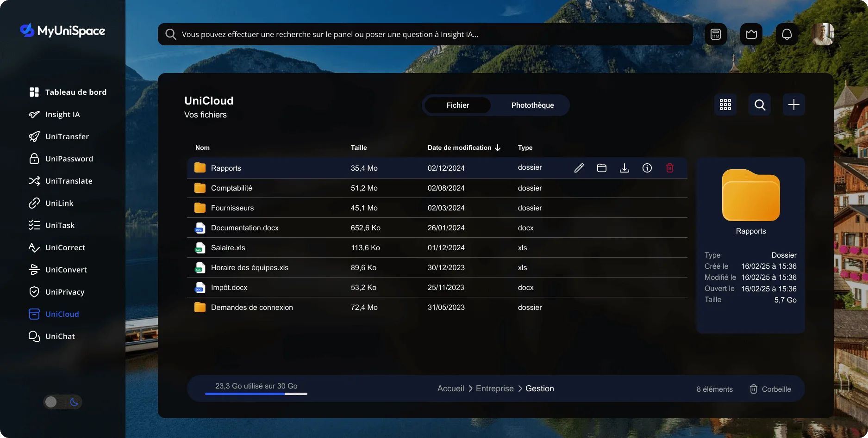The width and height of the screenshot is (868, 438).
Task: Click the Comptabilité folder icon
Action: pyautogui.click(x=200, y=188)
